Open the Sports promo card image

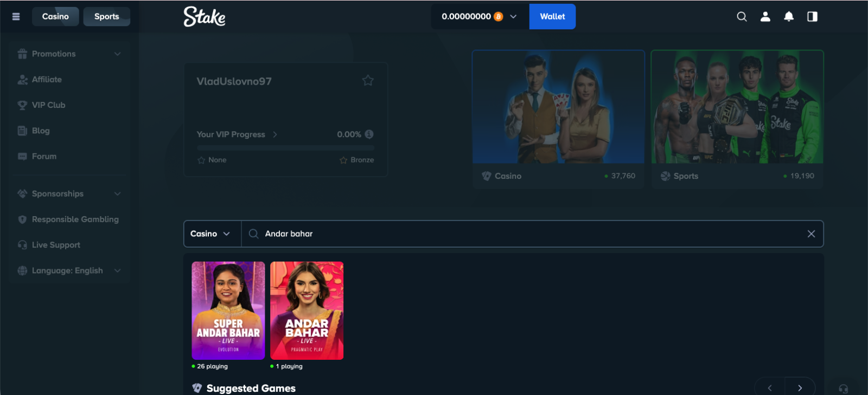click(737, 107)
